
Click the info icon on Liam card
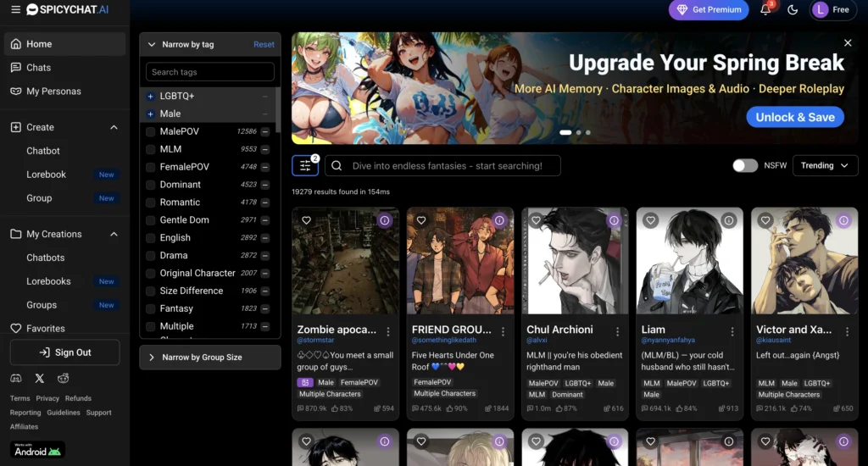click(728, 220)
